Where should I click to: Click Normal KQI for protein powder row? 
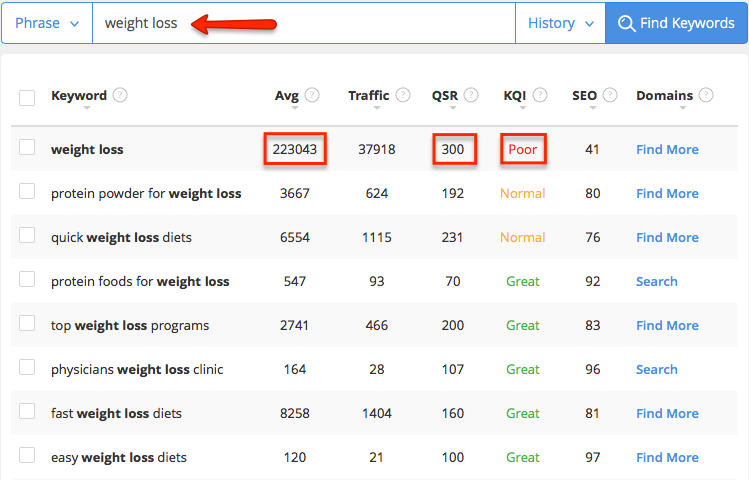point(523,193)
